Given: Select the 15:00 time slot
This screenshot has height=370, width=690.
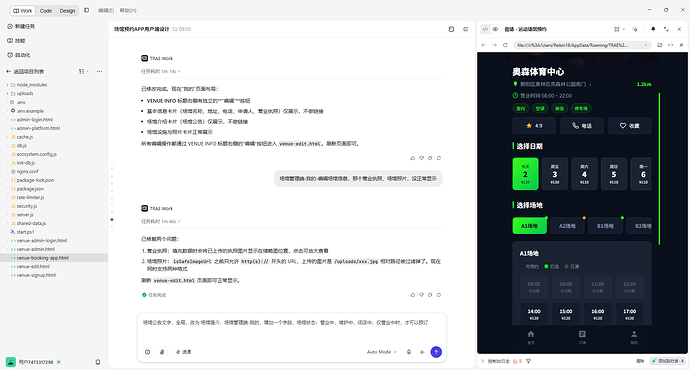Looking at the screenshot, I should [x=565, y=313].
